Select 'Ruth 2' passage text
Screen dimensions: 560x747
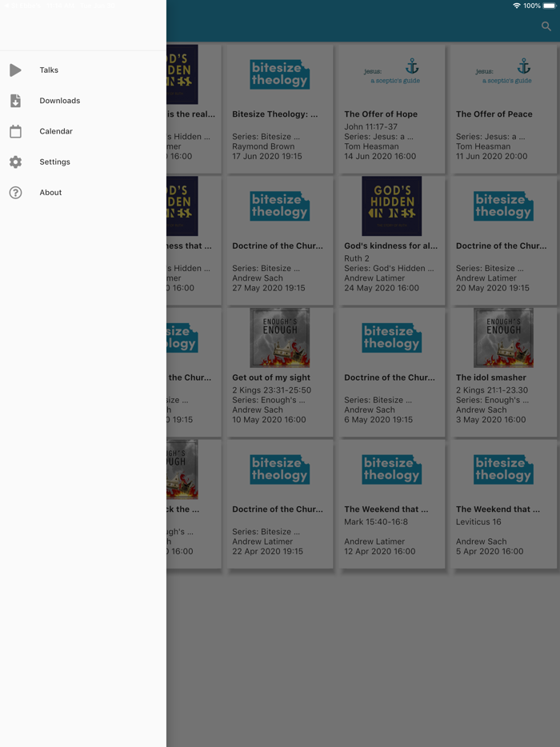[357, 258]
